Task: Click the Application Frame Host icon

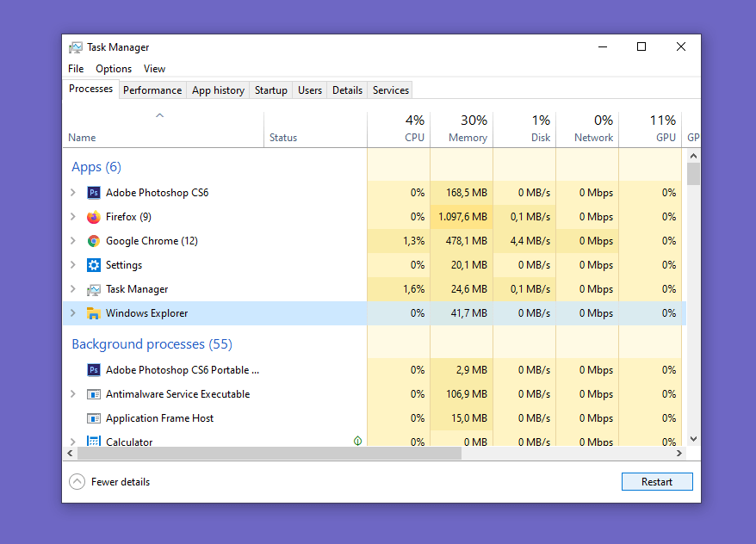Action: click(x=94, y=418)
